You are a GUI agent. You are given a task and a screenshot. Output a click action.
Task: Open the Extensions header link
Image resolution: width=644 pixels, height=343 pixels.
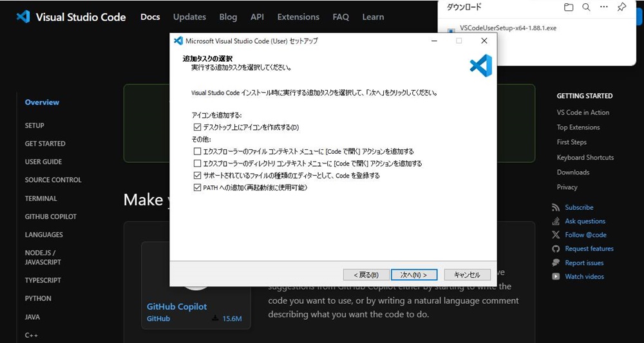[298, 17]
